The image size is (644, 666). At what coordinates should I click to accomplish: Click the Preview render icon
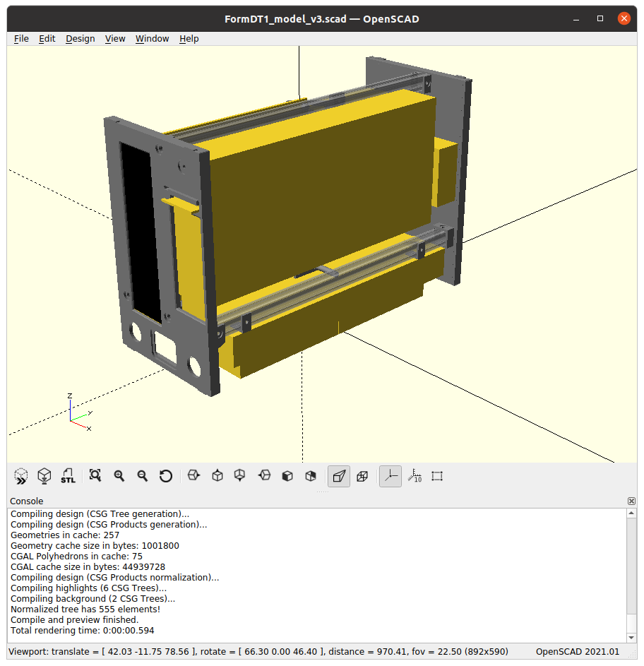pyautogui.click(x=20, y=476)
